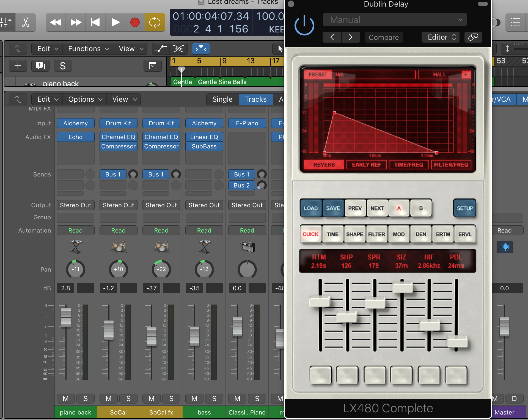Screen dimensions: 528x420
Task: Click the piano icon on Classic Piano strip
Action: point(247,247)
